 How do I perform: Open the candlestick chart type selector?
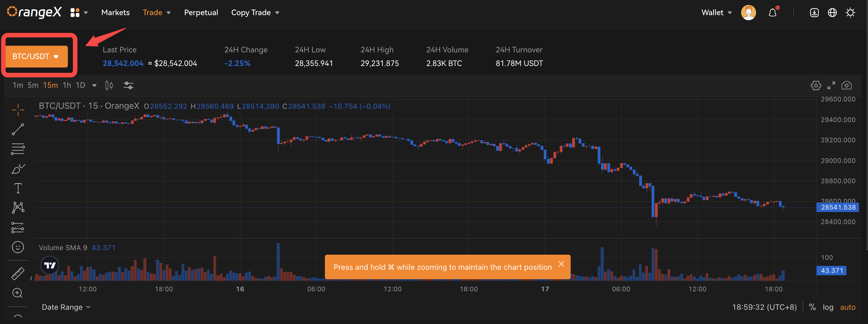coord(109,85)
